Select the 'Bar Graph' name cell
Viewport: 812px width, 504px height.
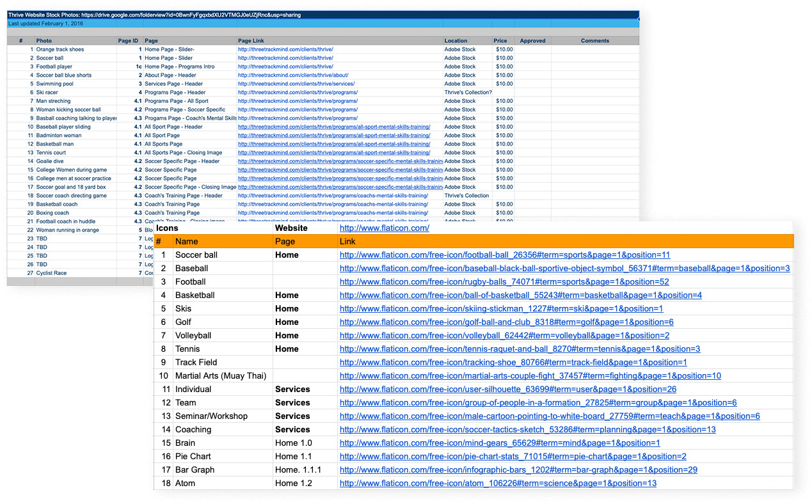pyautogui.click(x=222, y=469)
